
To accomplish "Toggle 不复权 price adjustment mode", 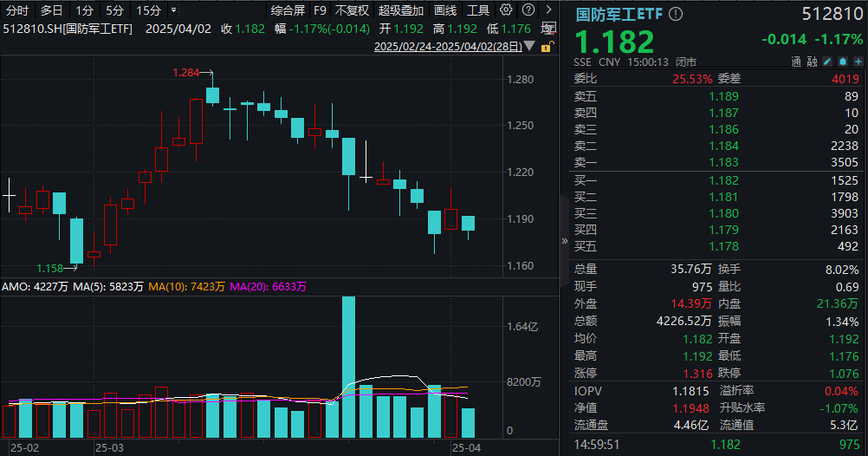I will click(352, 10).
